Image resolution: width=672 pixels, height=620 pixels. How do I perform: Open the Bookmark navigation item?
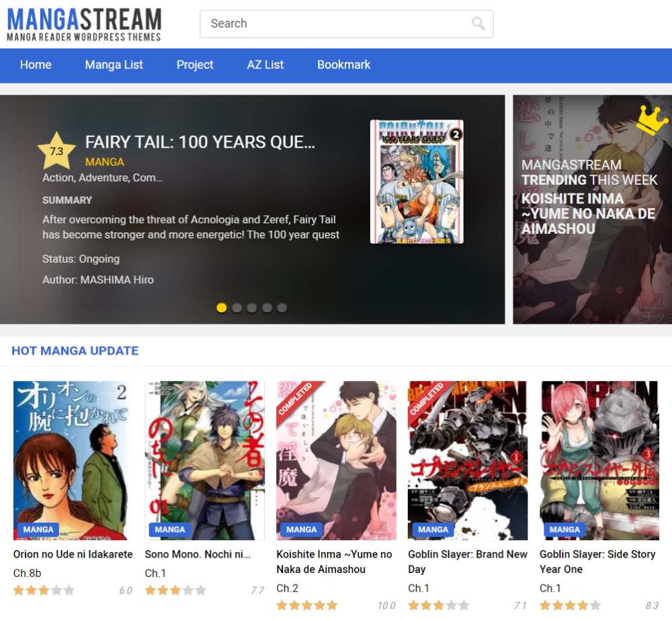coord(343,65)
